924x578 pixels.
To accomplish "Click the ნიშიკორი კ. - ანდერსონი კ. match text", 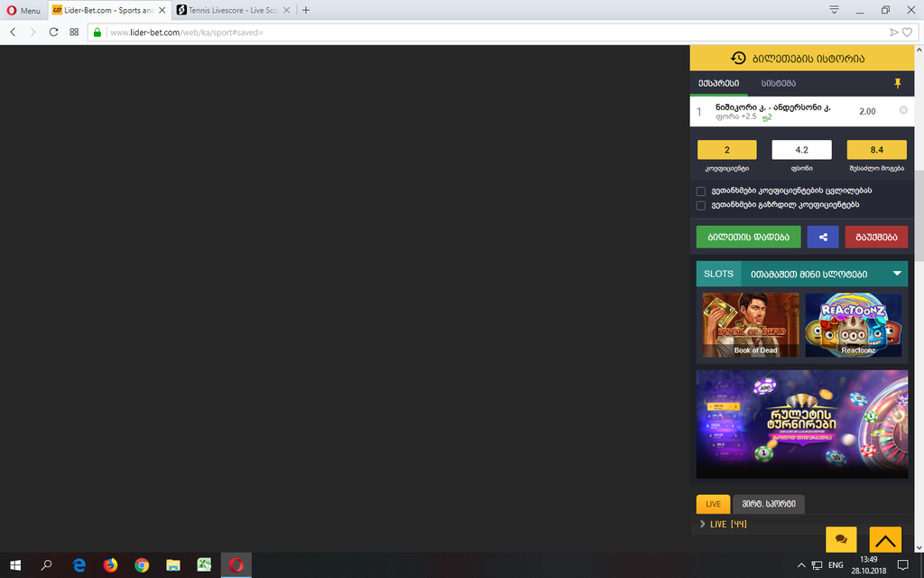I will pyautogui.click(x=773, y=107).
